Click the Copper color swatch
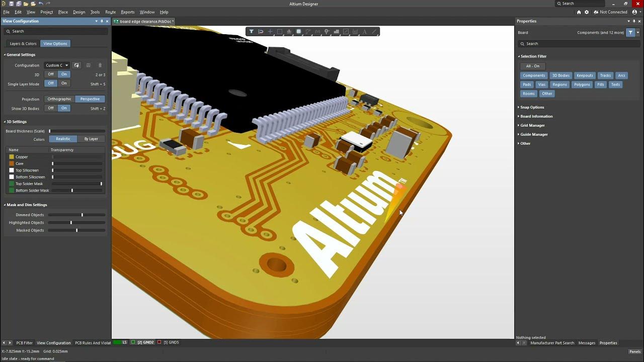644x362 pixels. (x=12, y=157)
